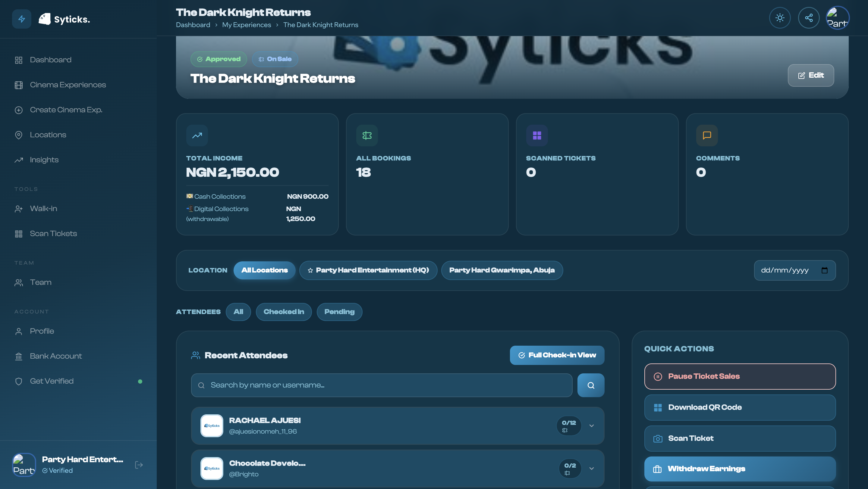
Task: Open the profile avatar in the top-right
Action: (838, 18)
